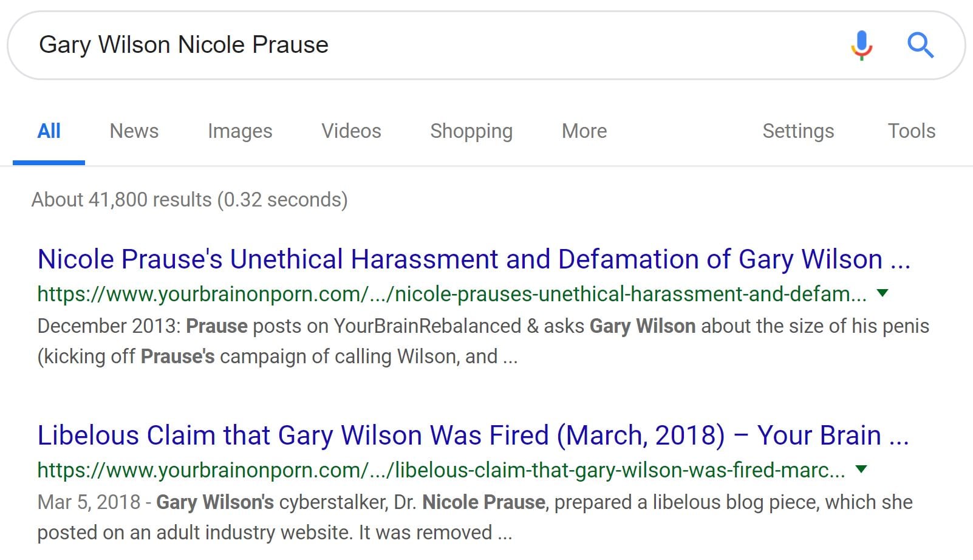
Task: Click the 'About 41,800 results' stats text
Action: [189, 200]
